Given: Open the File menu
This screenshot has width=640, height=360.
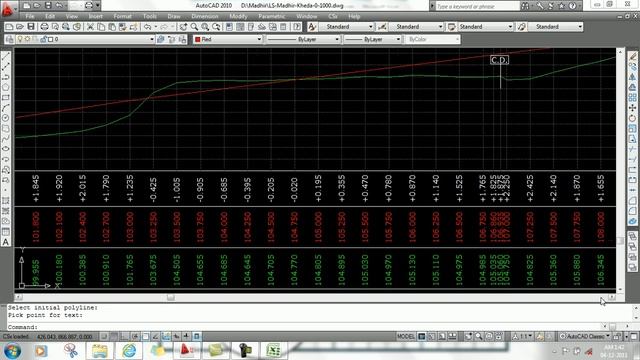Looking at the screenshot, I should point(30,16).
